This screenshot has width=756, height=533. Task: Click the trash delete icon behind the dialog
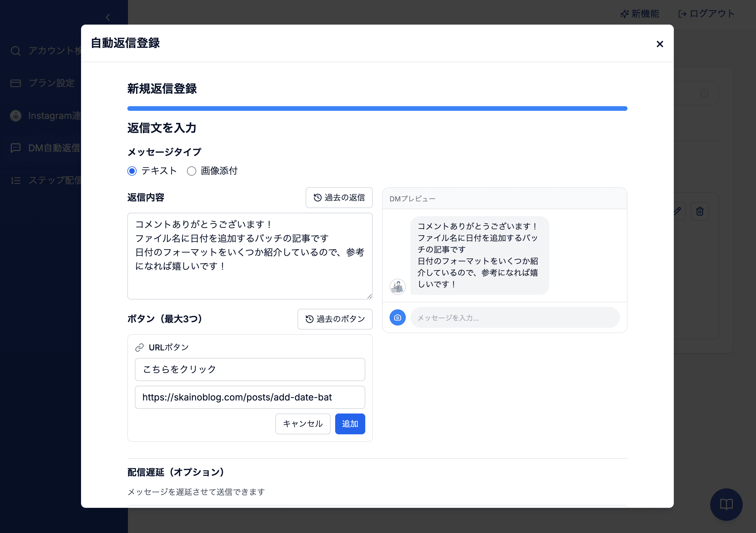(x=700, y=211)
